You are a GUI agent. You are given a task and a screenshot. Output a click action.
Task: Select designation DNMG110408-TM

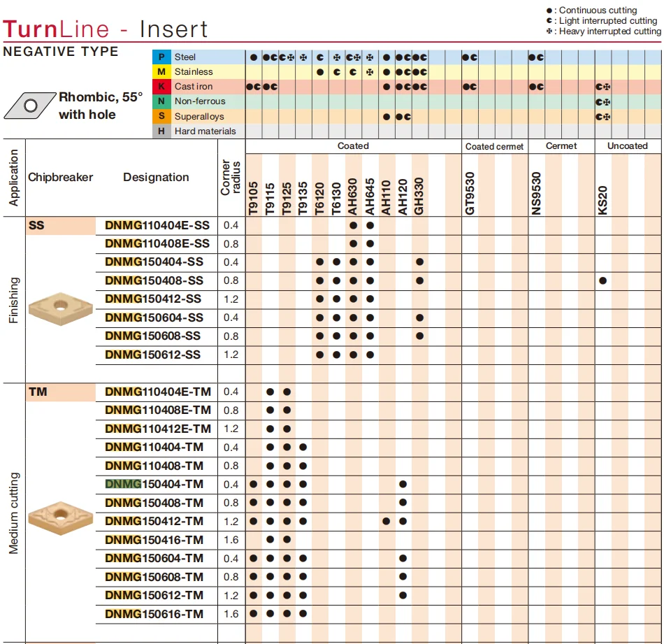tap(154, 466)
